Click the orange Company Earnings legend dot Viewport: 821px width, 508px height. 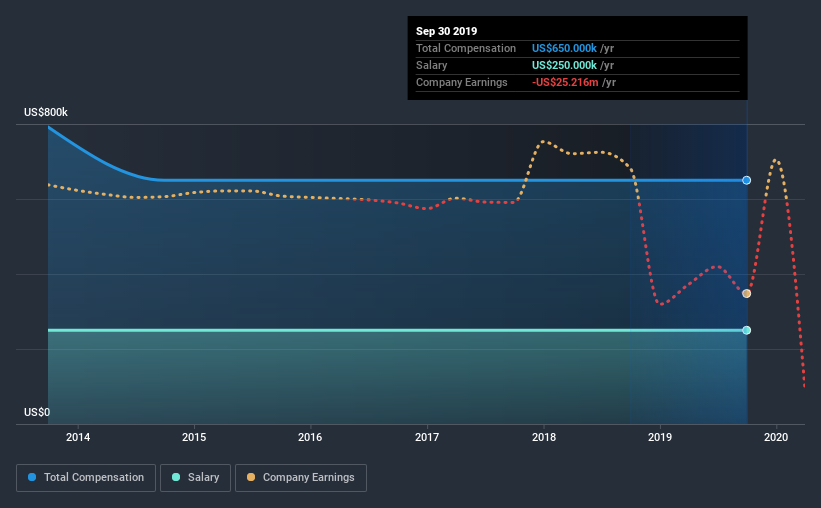click(251, 477)
